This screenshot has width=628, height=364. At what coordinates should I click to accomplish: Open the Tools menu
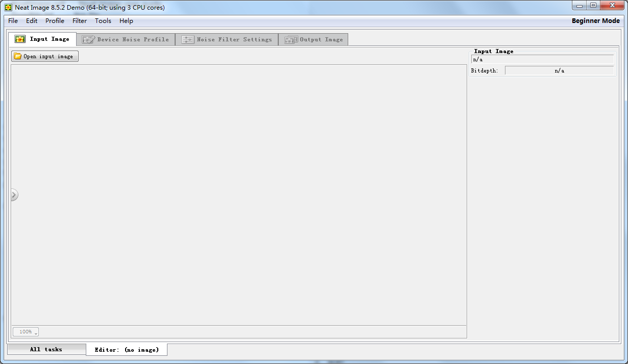[103, 21]
